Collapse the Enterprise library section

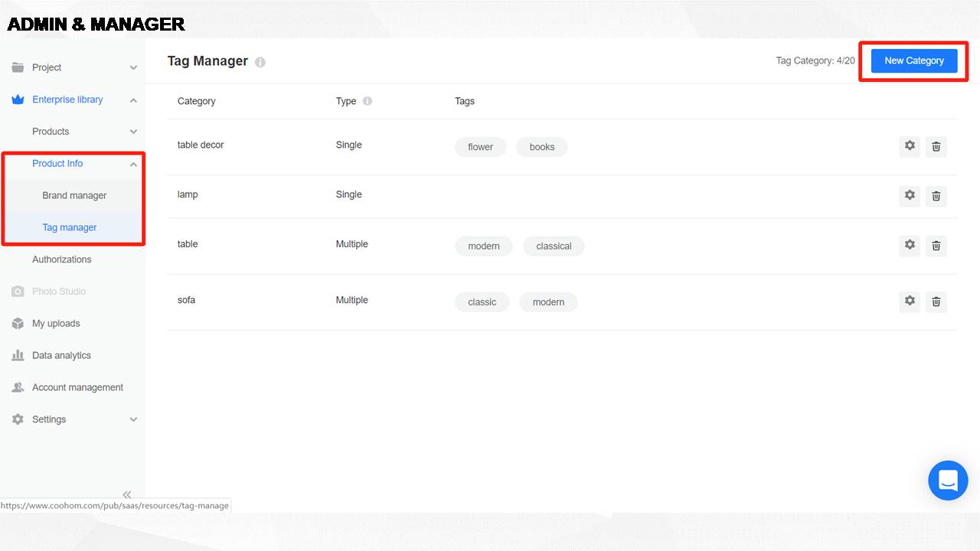133,100
